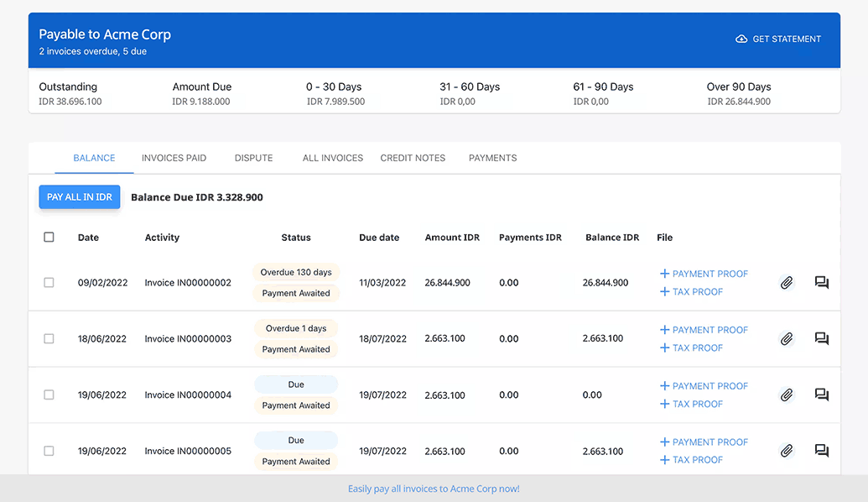This screenshot has height=502, width=868.
Task: Add tax proof for Invoice IN00000005
Action: [x=691, y=459]
